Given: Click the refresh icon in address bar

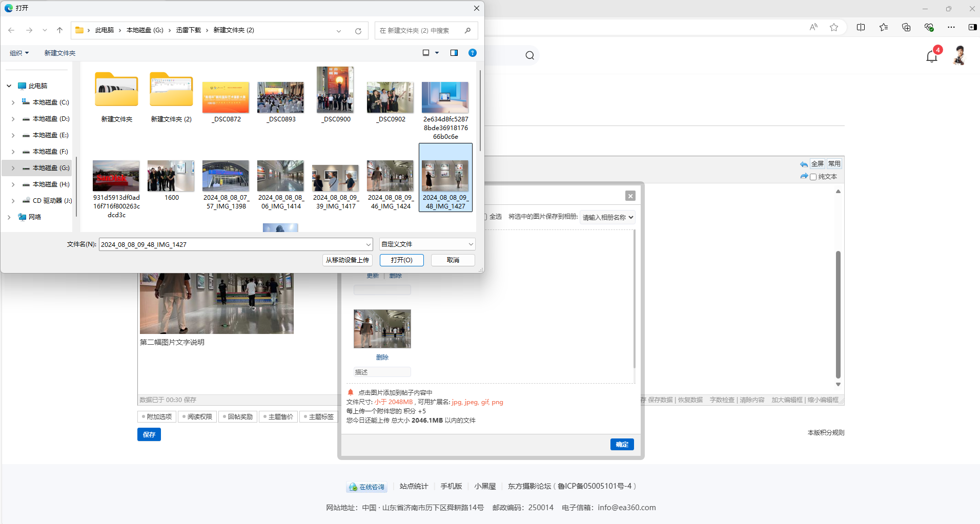Looking at the screenshot, I should pyautogui.click(x=358, y=31).
